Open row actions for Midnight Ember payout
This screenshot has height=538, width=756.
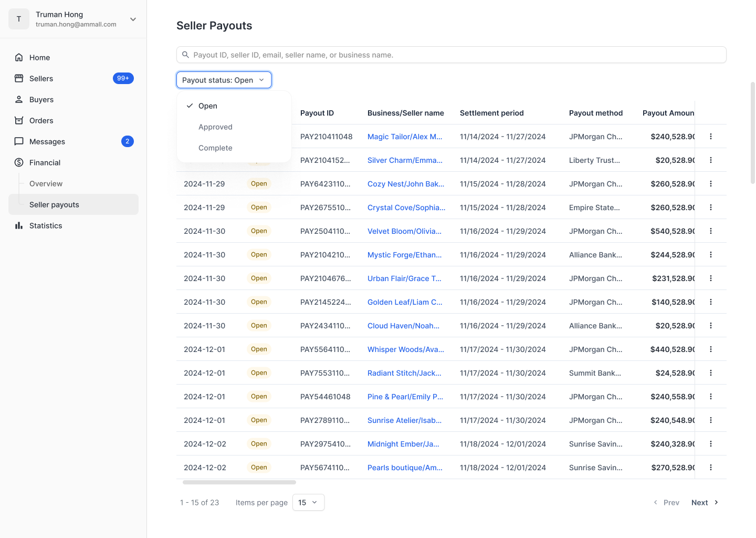(711, 444)
